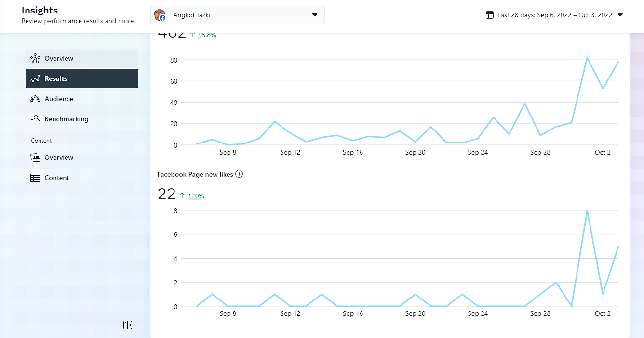Click the Oct 2 peak on likes chart
The height and width of the screenshot is (338, 644).
pos(587,211)
